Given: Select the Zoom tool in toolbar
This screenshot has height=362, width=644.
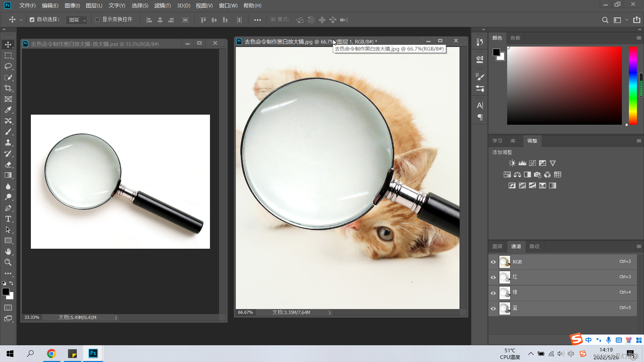Looking at the screenshot, I should coord(8,262).
